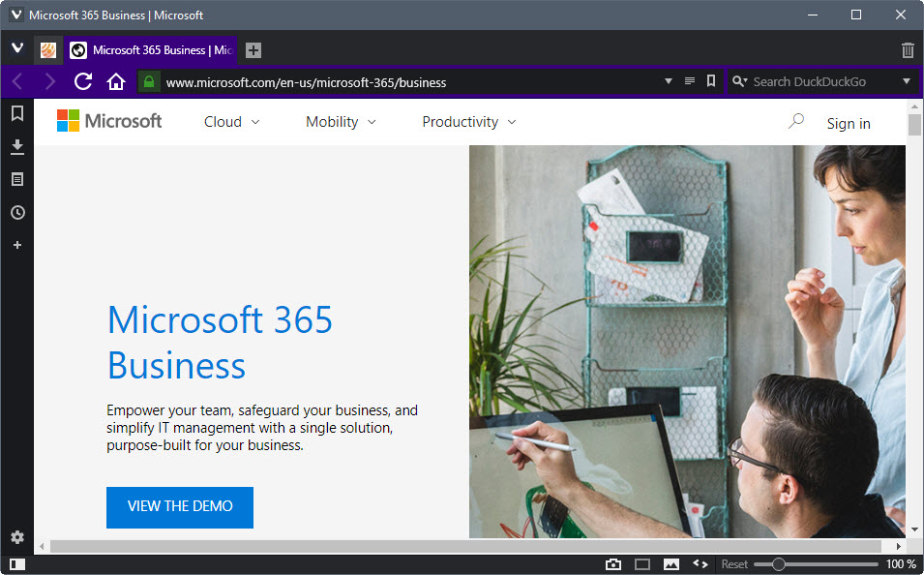Toggle images loading in status bar

(x=671, y=564)
